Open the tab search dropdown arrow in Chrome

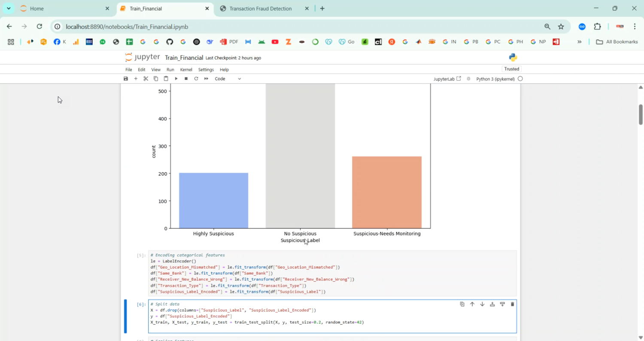pos(9,9)
